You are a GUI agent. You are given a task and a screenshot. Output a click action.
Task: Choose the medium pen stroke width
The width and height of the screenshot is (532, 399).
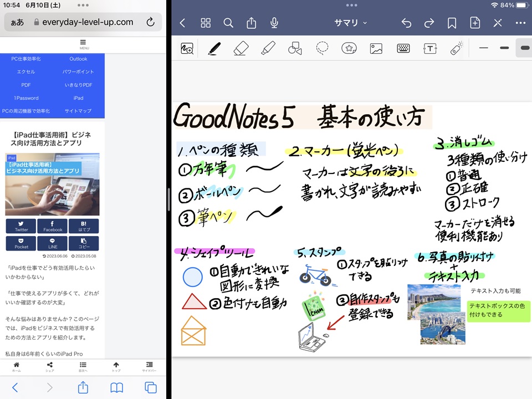504,48
